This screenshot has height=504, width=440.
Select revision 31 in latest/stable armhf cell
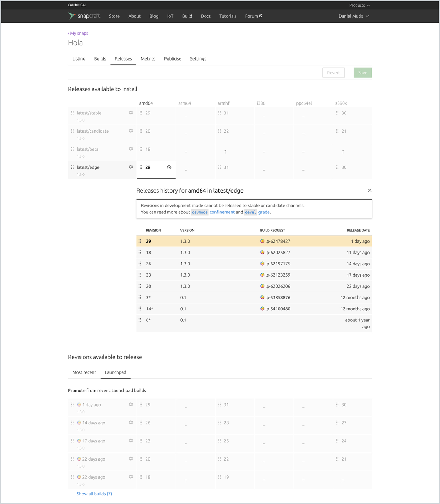pos(235,116)
